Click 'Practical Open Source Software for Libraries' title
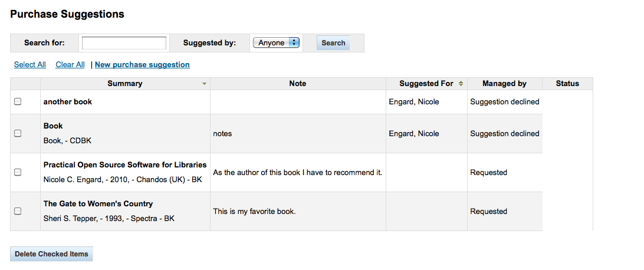Viewport: 644px width, 270px height. point(125,165)
